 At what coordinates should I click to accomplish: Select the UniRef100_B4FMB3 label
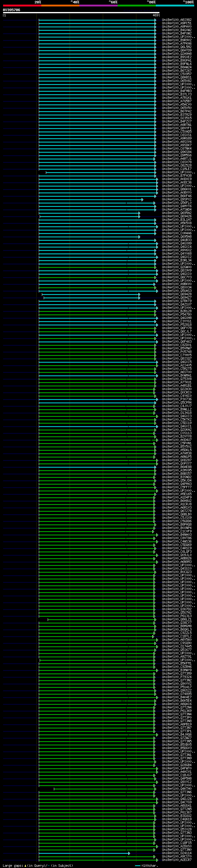point(177,91)
